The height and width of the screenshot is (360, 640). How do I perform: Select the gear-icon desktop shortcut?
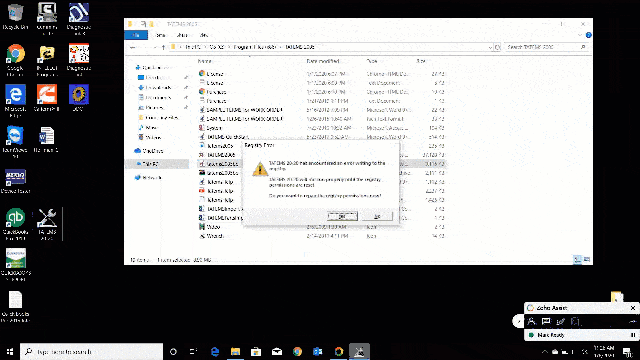coord(78,98)
